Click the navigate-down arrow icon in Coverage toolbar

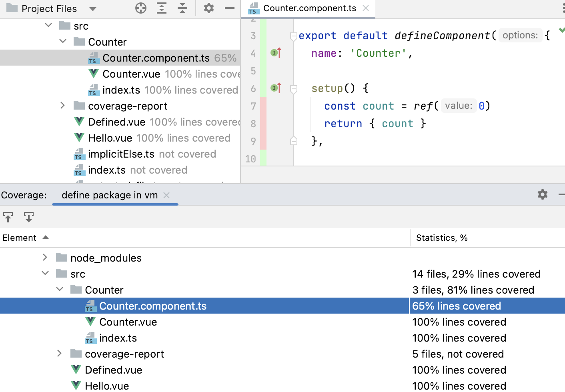click(29, 217)
